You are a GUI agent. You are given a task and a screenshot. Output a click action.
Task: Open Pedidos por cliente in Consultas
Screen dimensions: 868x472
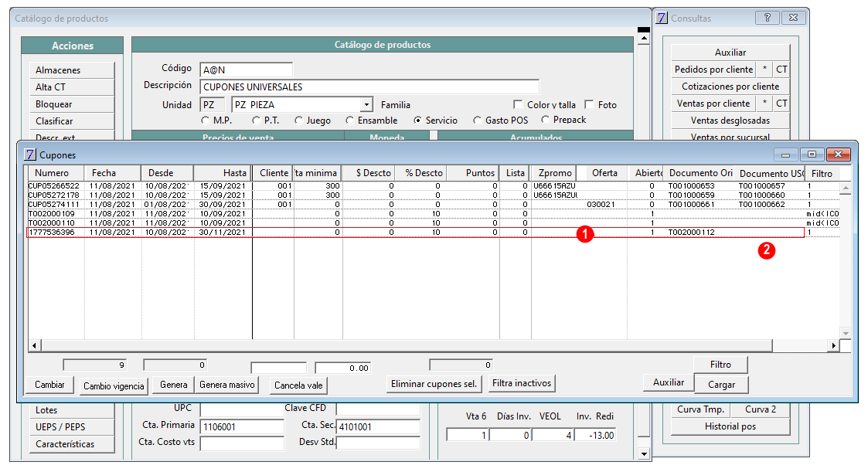[x=713, y=70]
